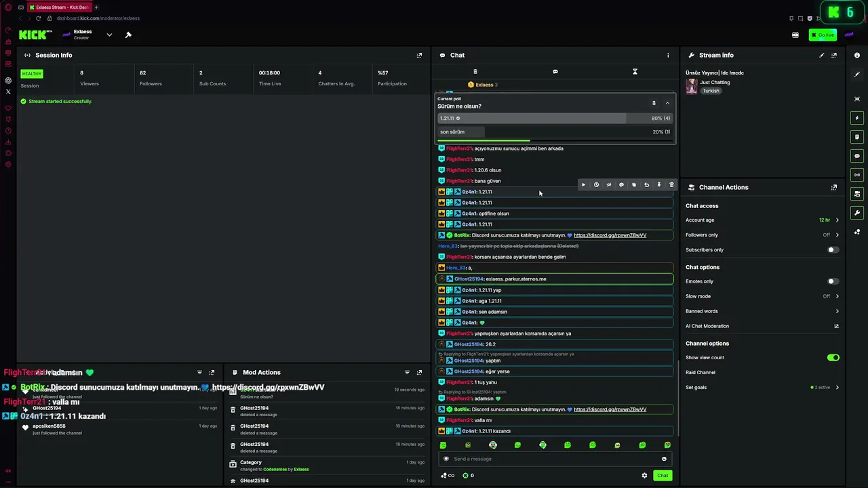Open a new browser tab
This screenshot has width=868, height=488.
[96, 7]
